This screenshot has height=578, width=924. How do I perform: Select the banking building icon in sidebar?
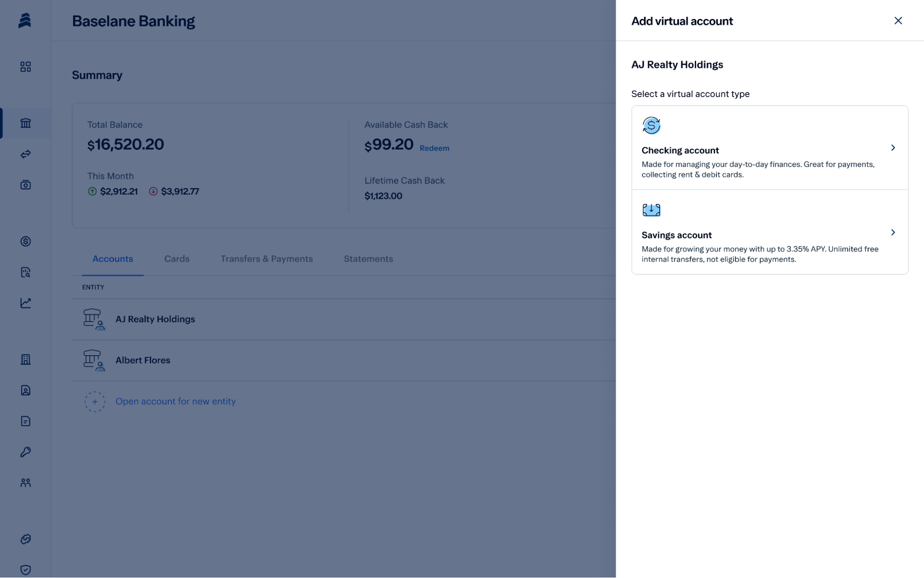coord(25,123)
